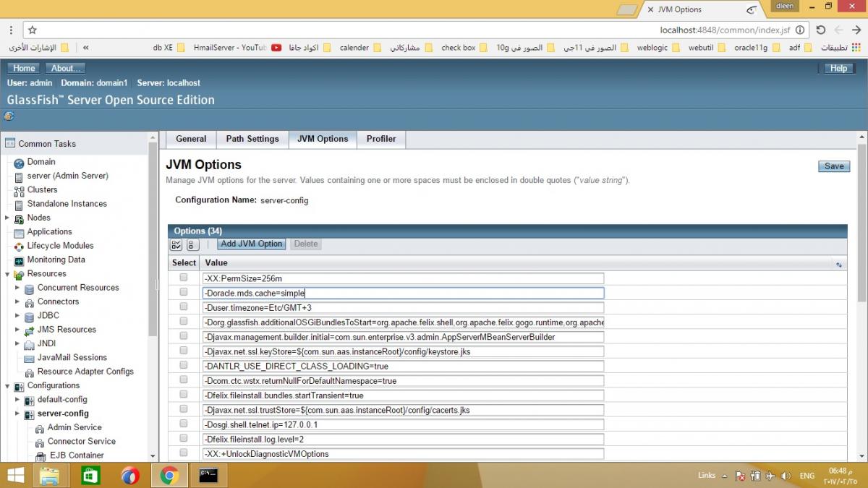Image resolution: width=868 pixels, height=488 pixels.
Task: Click the bookmark star icon in address bar
Action: pos(32,30)
